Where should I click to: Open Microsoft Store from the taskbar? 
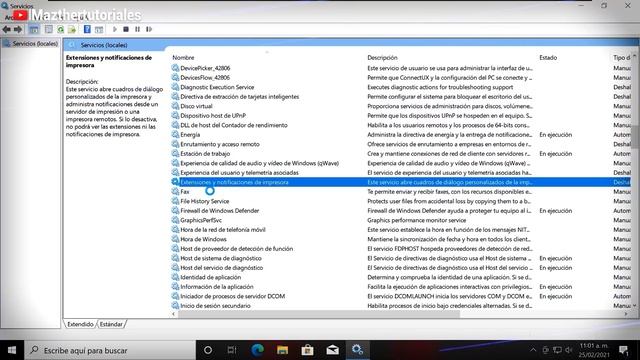(x=307, y=350)
